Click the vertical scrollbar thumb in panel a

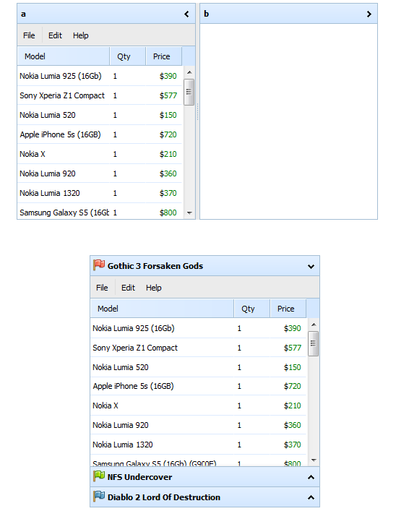(189, 92)
